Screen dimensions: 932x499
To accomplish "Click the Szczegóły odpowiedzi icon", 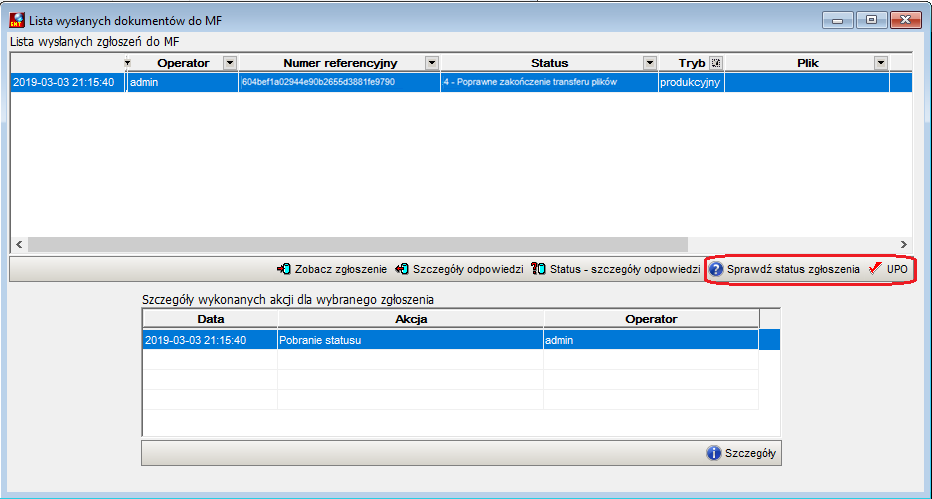I will click(x=402, y=269).
